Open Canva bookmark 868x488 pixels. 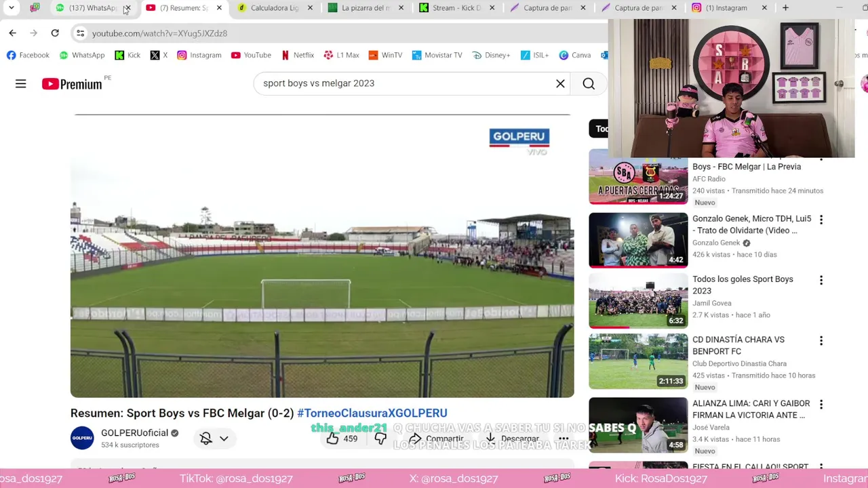[575, 55]
